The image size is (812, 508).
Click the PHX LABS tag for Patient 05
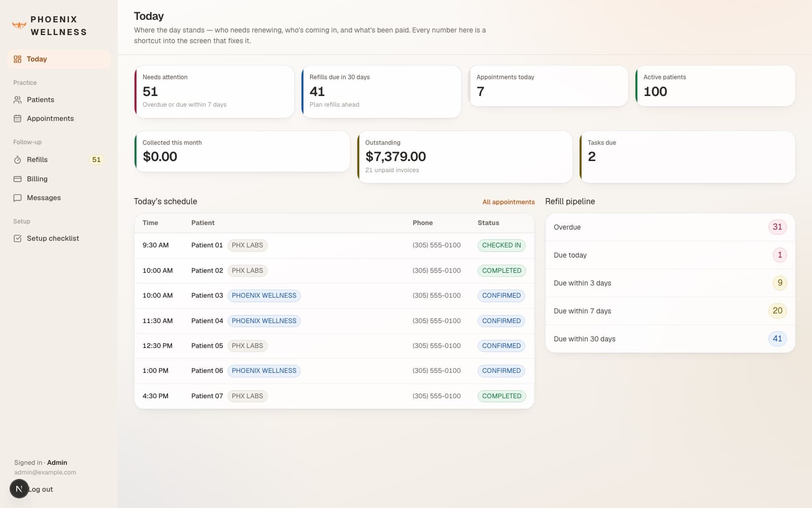point(247,346)
